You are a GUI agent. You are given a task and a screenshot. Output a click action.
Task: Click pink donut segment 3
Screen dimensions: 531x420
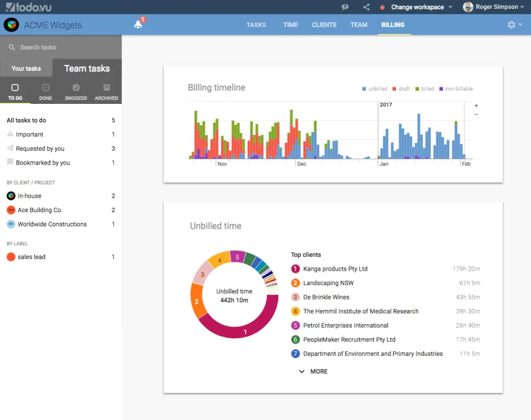[x=202, y=274]
